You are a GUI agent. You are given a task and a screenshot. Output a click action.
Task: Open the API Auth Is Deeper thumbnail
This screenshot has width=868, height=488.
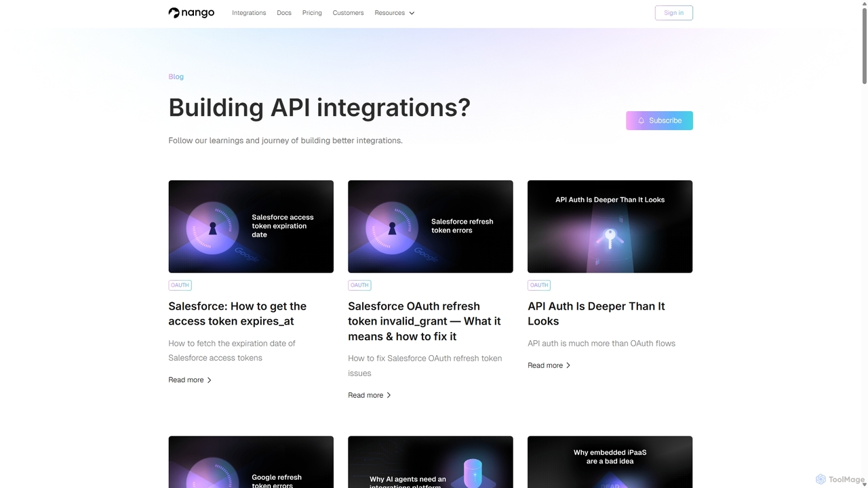tap(610, 226)
